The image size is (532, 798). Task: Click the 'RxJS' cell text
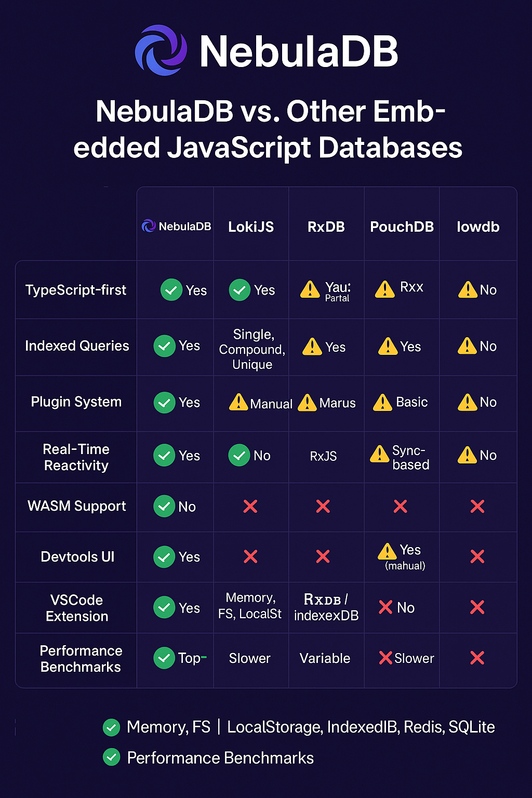[323, 456]
